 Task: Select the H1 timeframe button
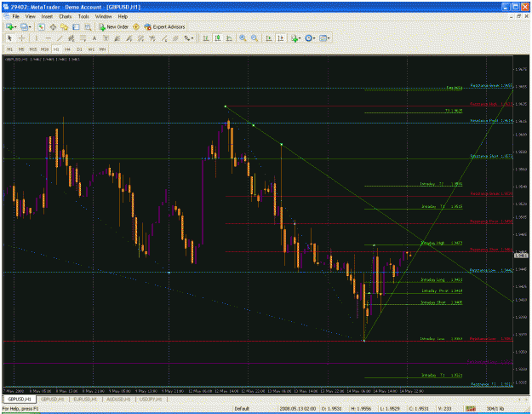point(56,49)
